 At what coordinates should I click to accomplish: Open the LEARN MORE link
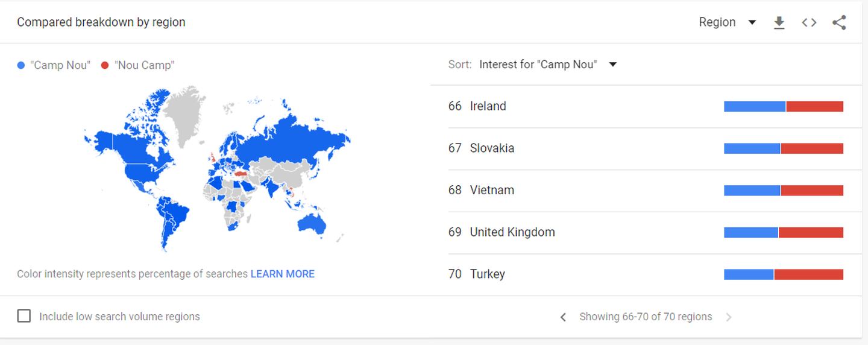(x=282, y=274)
